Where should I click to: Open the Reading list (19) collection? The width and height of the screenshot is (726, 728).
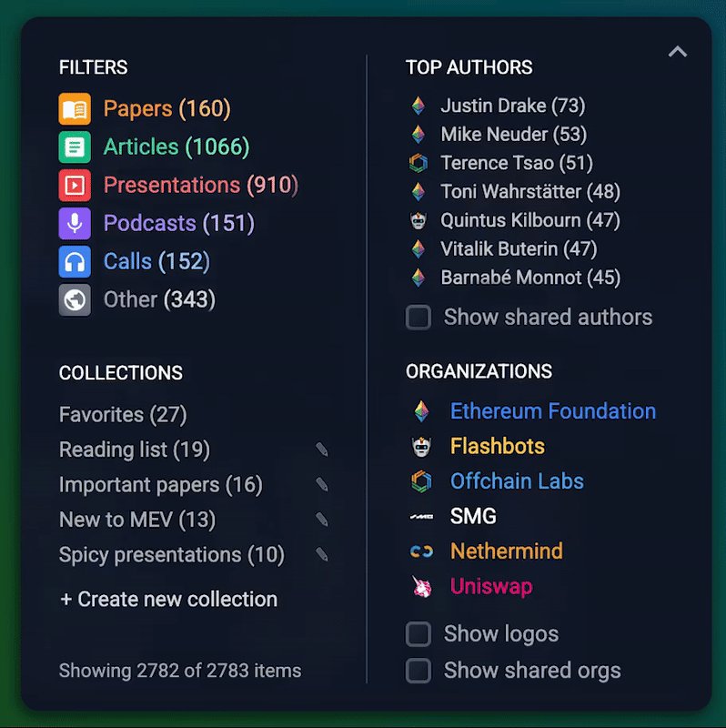(134, 450)
